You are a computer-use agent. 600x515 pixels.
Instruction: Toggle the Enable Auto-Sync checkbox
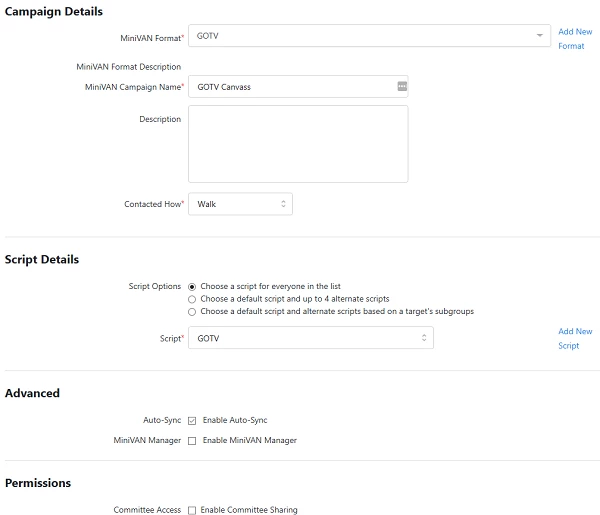(192, 421)
